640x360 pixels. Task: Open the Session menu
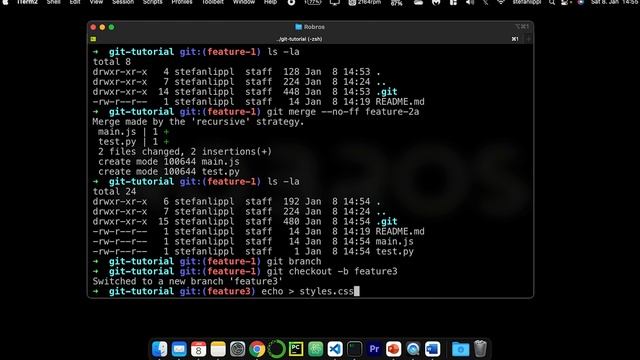[123, 2]
